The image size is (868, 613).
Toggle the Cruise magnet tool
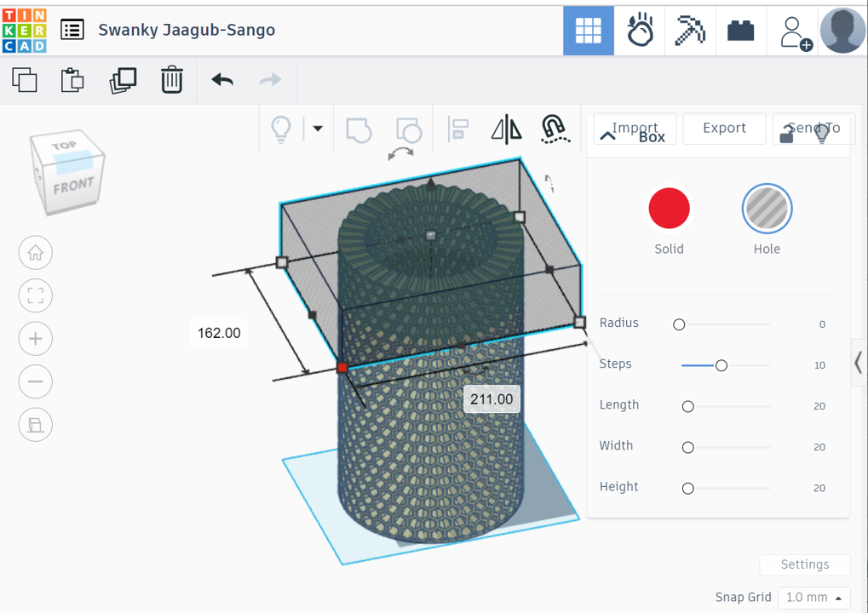pyautogui.click(x=555, y=129)
